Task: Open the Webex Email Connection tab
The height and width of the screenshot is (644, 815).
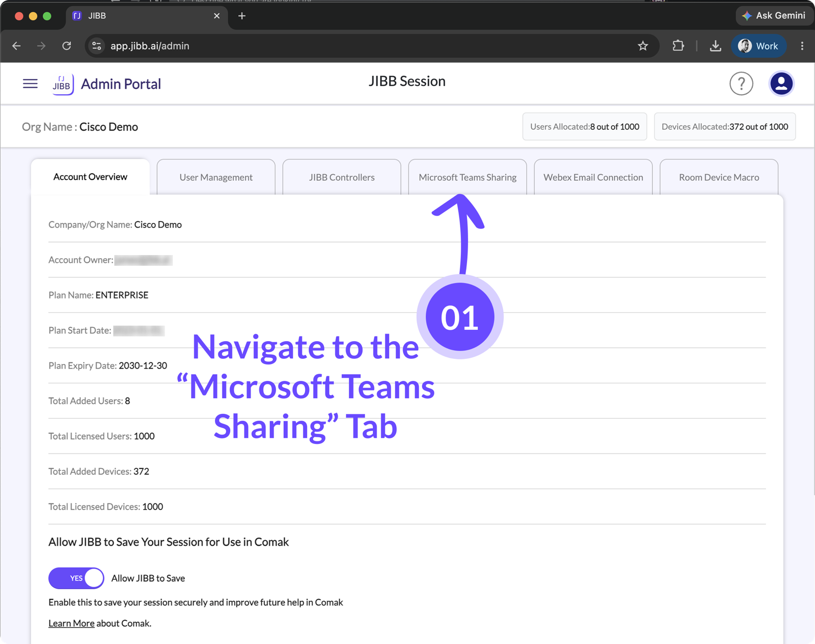Action: tap(593, 177)
